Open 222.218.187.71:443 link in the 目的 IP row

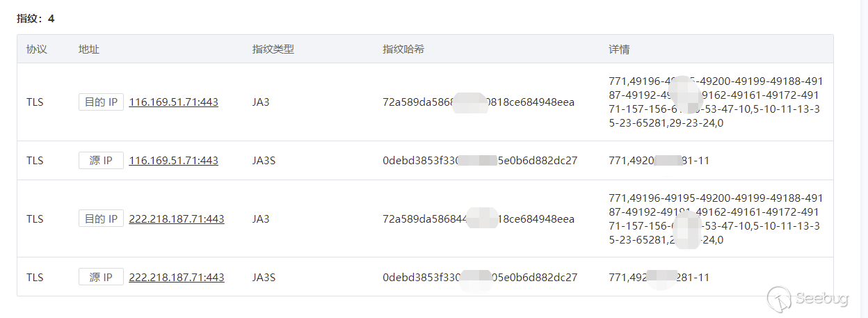pos(177,219)
